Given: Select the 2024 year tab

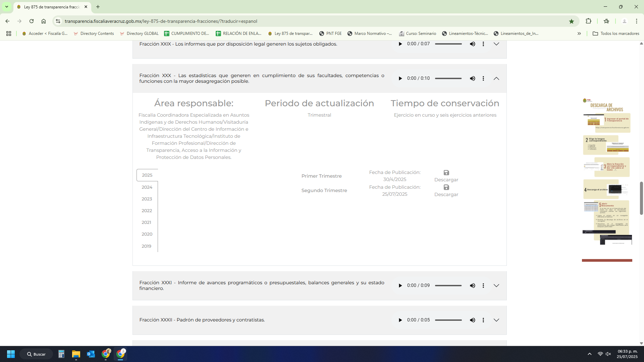Looking at the screenshot, I should [147, 187].
